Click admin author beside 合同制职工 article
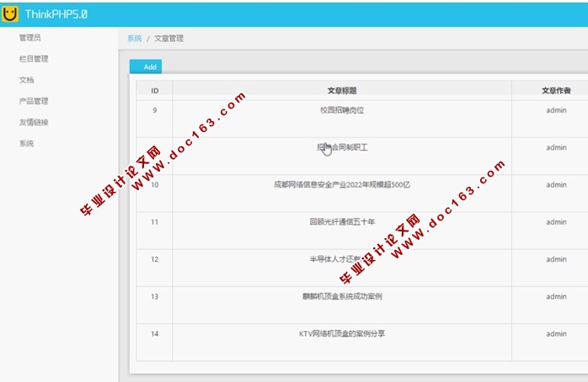This screenshot has height=382, width=588. click(556, 147)
